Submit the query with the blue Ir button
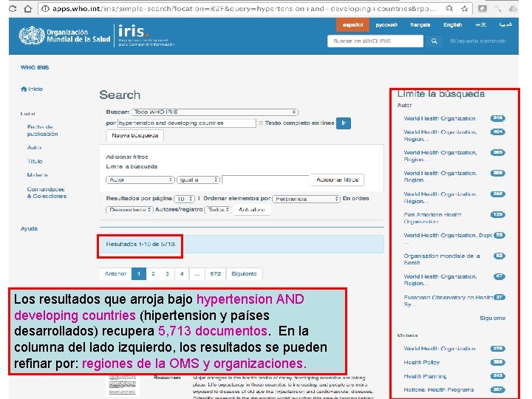This screenshot has height=399, width=532. click(344, 123)
